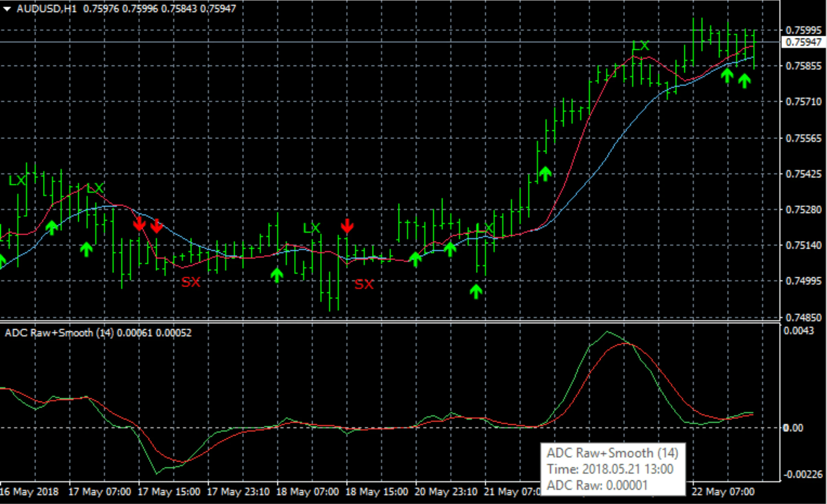Select the red SX label above 17 May 15:00
The height and width of the screenshot is (504, 827).
191,282
